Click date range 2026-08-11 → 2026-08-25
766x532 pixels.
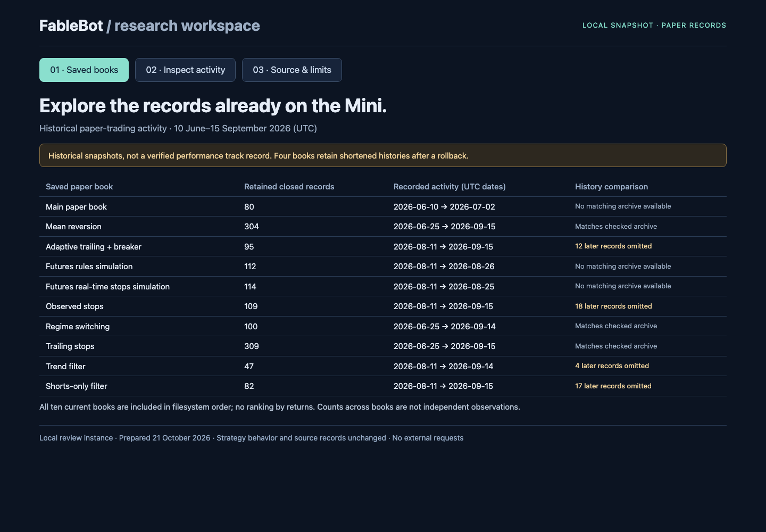(444, 287)
